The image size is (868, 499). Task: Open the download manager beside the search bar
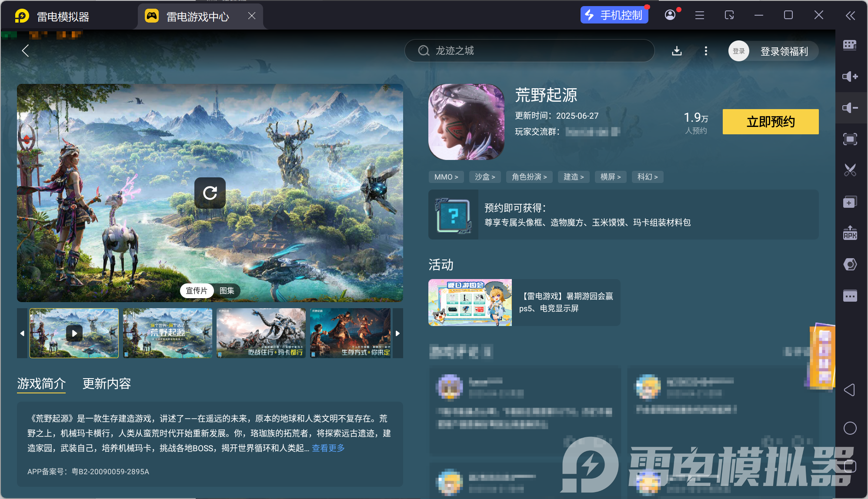677,51
